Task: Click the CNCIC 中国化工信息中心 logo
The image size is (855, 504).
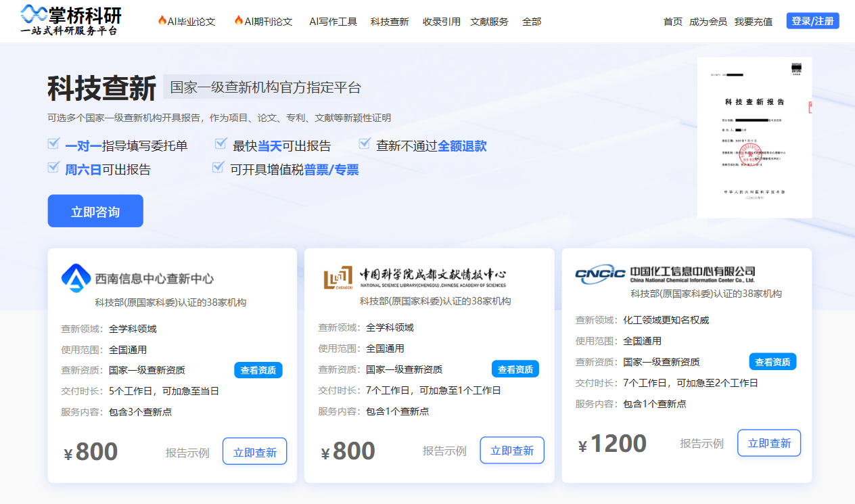Action: 665,273
